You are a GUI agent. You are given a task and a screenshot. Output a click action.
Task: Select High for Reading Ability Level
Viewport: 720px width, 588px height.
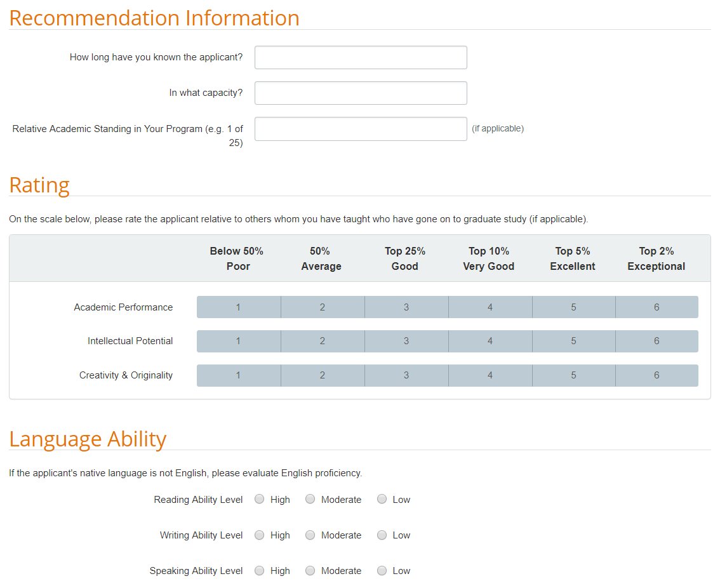(x=260, y=499)
